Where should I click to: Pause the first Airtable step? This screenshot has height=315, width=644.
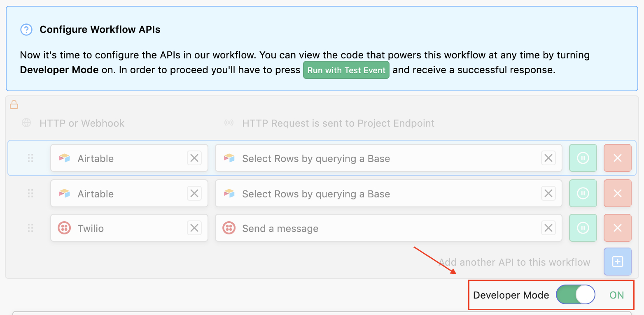[583, 158]
